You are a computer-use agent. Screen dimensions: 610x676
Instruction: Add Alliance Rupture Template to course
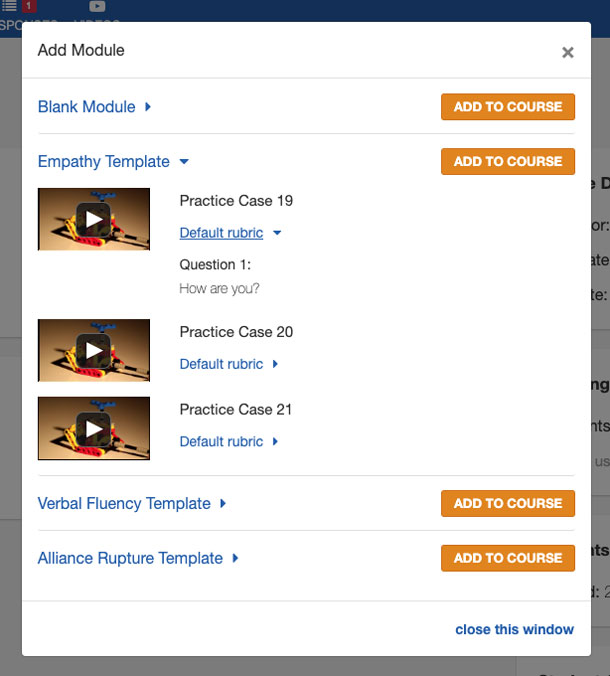[x=508, y=558]
